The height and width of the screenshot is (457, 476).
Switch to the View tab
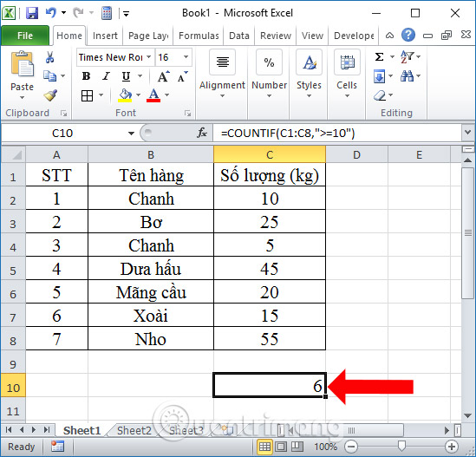pyautogui.click(x=312, y=36)
